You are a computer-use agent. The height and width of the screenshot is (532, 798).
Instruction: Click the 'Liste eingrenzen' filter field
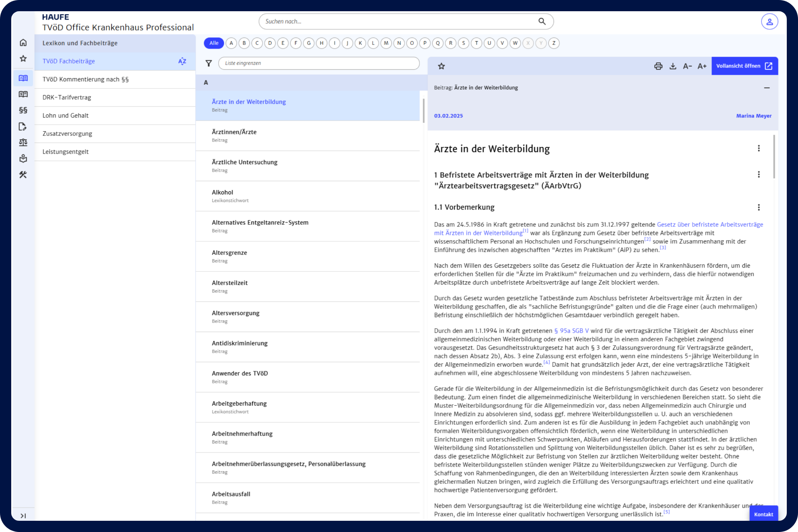coord(318,63)
